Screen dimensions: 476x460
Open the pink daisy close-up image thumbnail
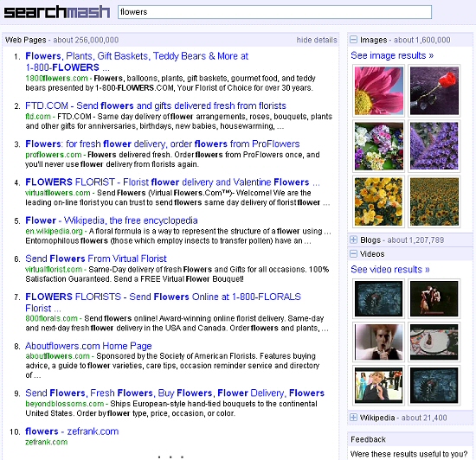point(378,91)
